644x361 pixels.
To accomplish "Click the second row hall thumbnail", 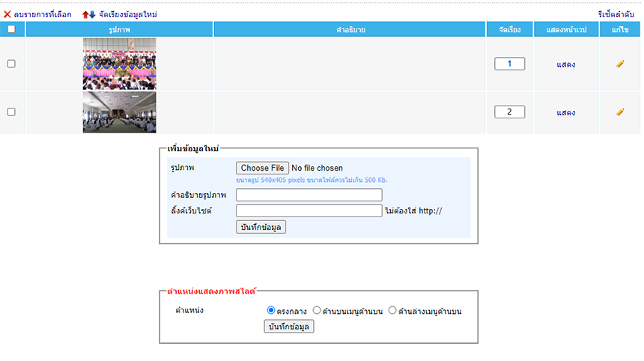I will [x=120, y=112].
